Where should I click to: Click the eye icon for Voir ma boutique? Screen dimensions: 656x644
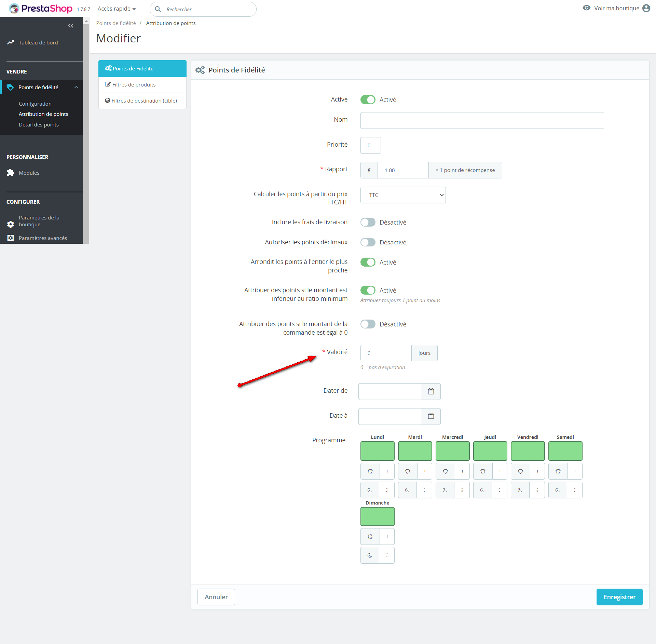(x=586, y=8)
